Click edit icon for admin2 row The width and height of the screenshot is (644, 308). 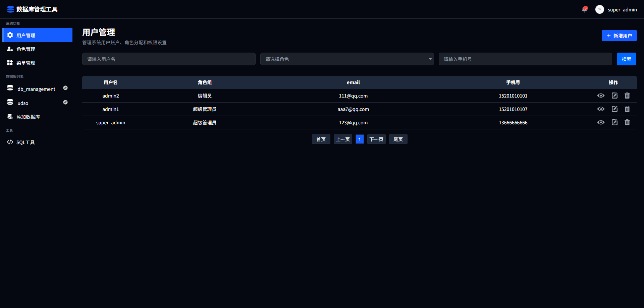click(614, 96)
